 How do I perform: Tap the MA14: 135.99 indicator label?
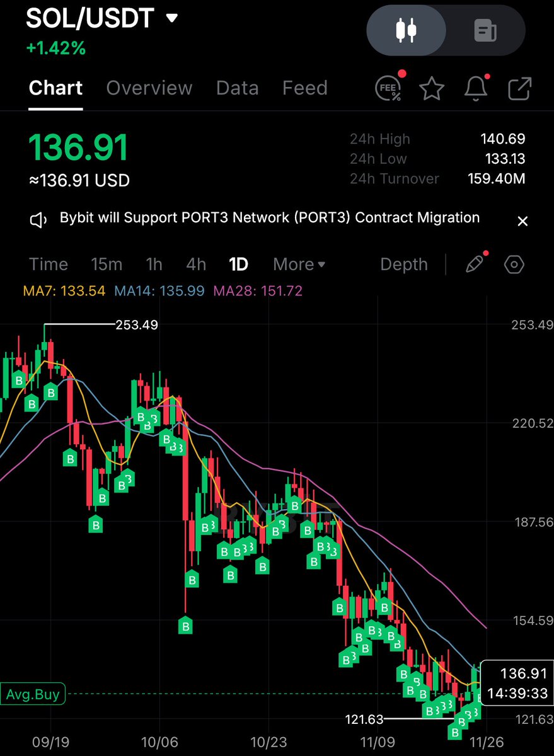[x=159, y=291]
